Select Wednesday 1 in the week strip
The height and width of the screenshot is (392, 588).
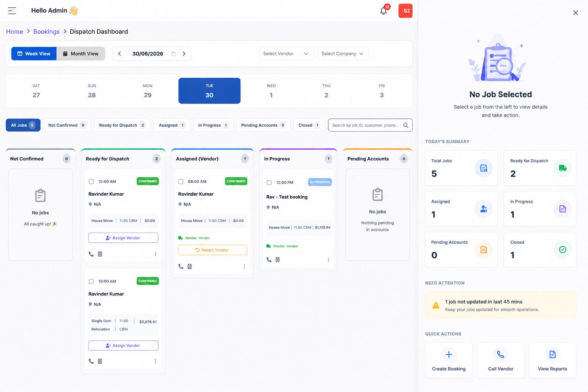pos(271,91)
